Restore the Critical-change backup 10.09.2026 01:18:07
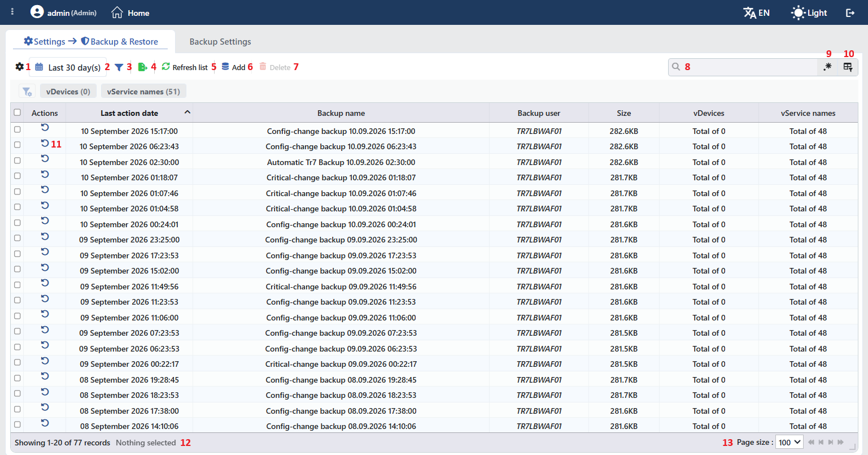868x455 pixels. click(x=45, y=175)
